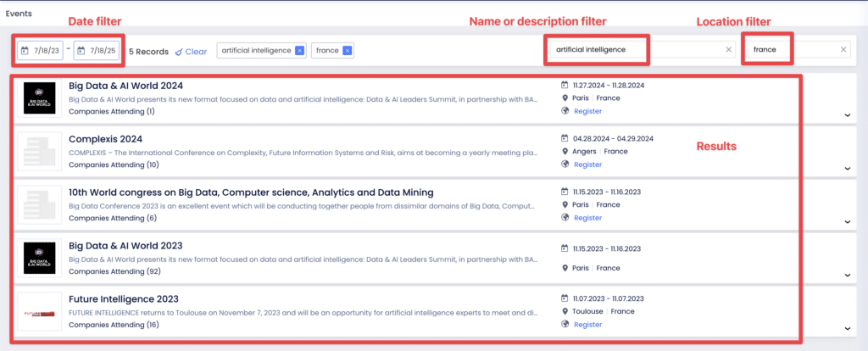
Task: Click calendar icon next to 04.28.2024 date
Action: point(565,138)
